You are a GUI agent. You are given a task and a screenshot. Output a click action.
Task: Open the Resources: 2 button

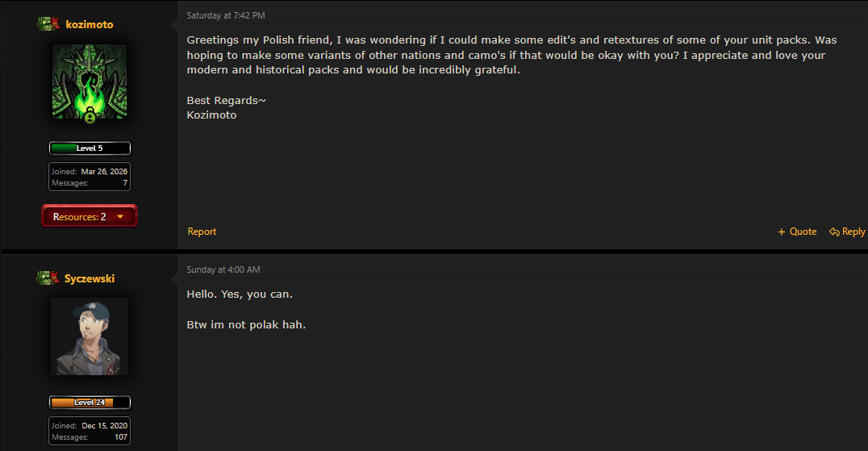[89, 215]
